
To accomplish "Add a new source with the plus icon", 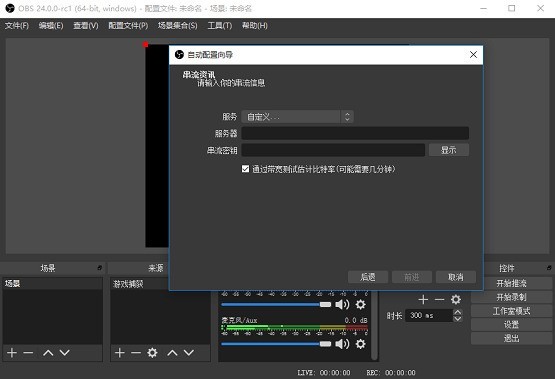I will (120, 352).
